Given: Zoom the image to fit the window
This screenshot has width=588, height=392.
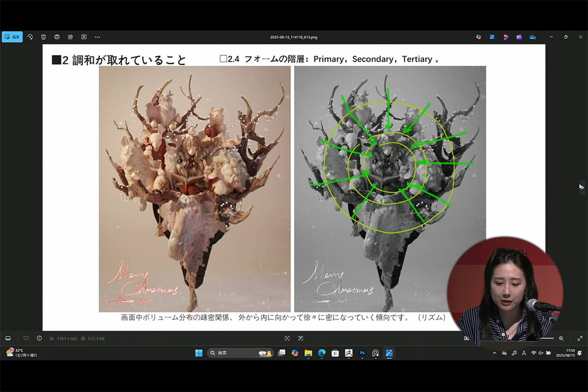Looking at the screenshot, I should 287,338.
